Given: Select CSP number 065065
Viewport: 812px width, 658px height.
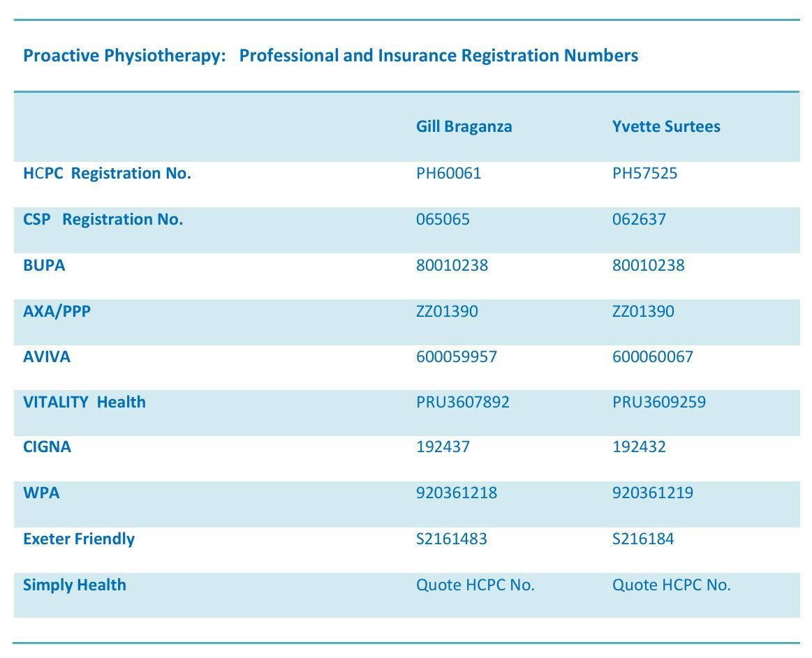Looking at the screenshot, I should tap(443, 219).
